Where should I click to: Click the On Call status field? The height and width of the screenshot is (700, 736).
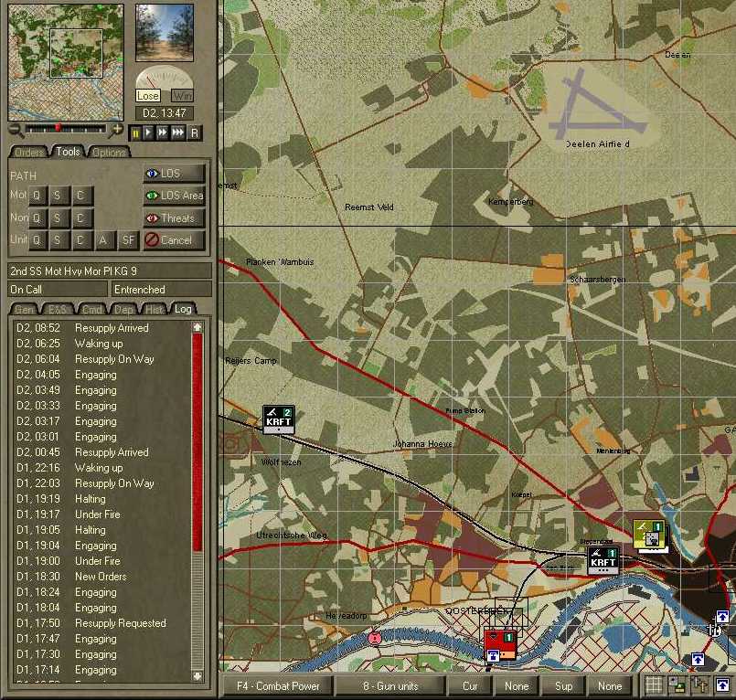point(58,290)
